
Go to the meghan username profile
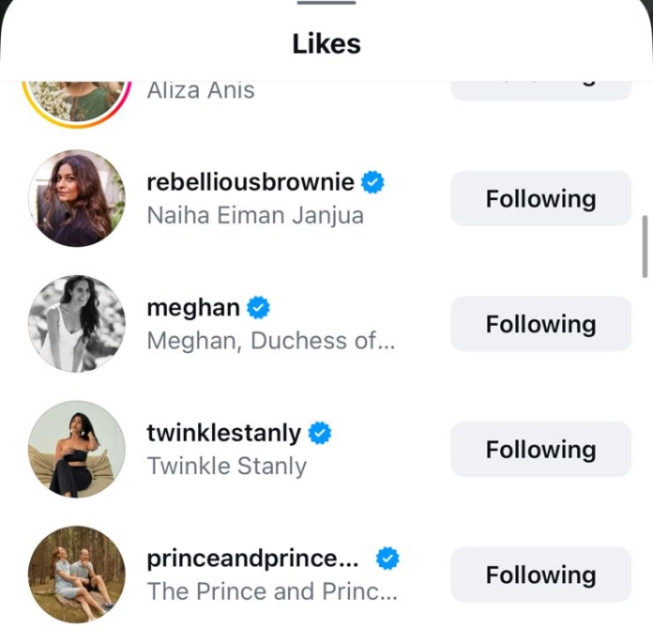[x=193, y=308]
